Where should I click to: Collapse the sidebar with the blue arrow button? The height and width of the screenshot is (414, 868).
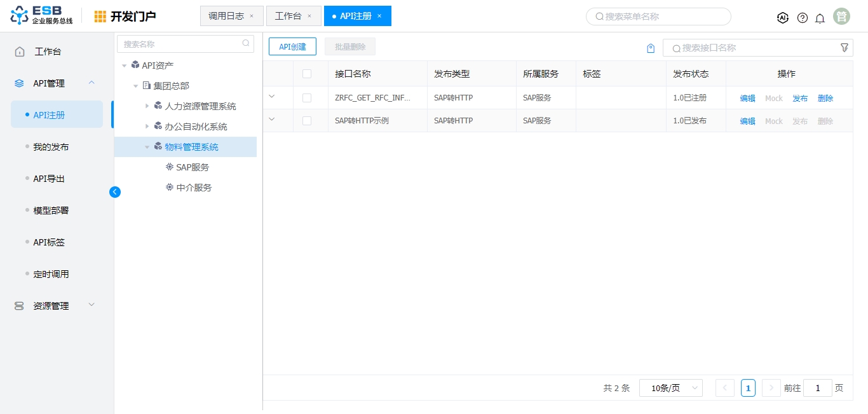pyautogui.click(x=115, y=191)
